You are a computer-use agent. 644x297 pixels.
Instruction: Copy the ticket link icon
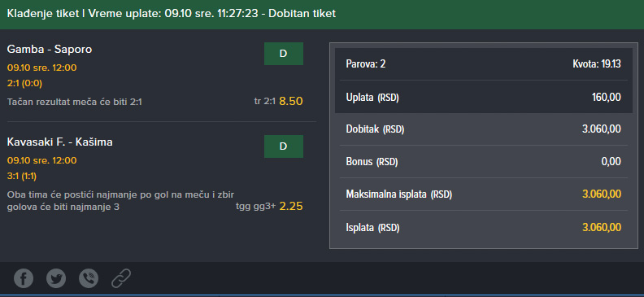click(121, 278)
